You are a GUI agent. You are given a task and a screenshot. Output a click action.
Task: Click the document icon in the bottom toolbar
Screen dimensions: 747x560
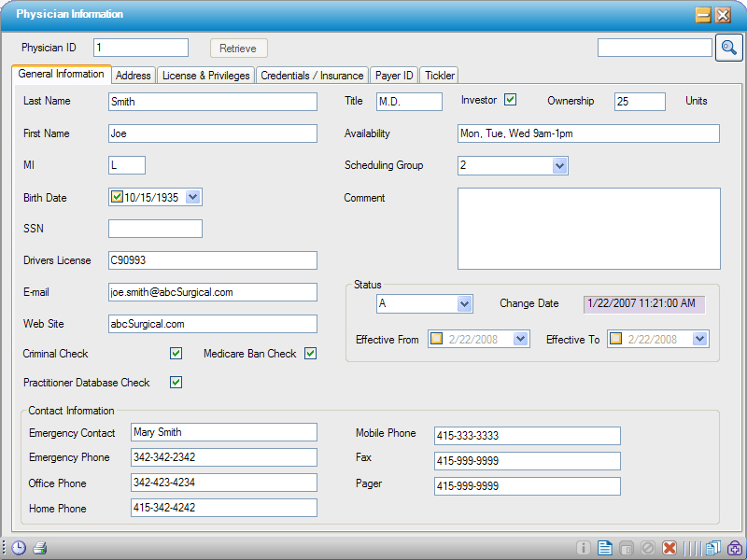(604, 548)
